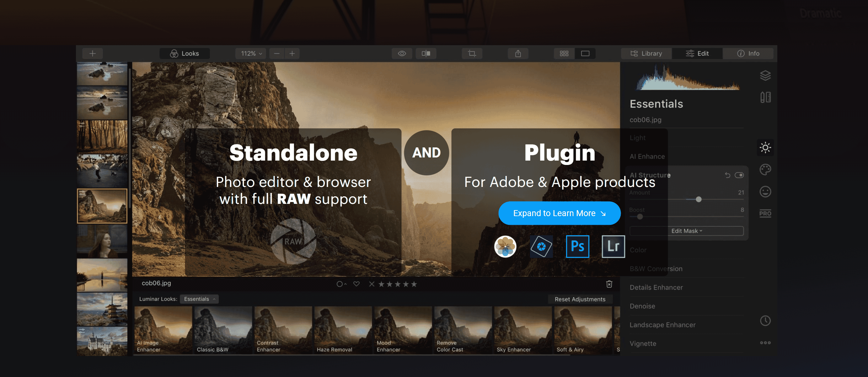Click the add photos plus button
868x377 pixels.
pyautogui.click(x=93, y=54)
